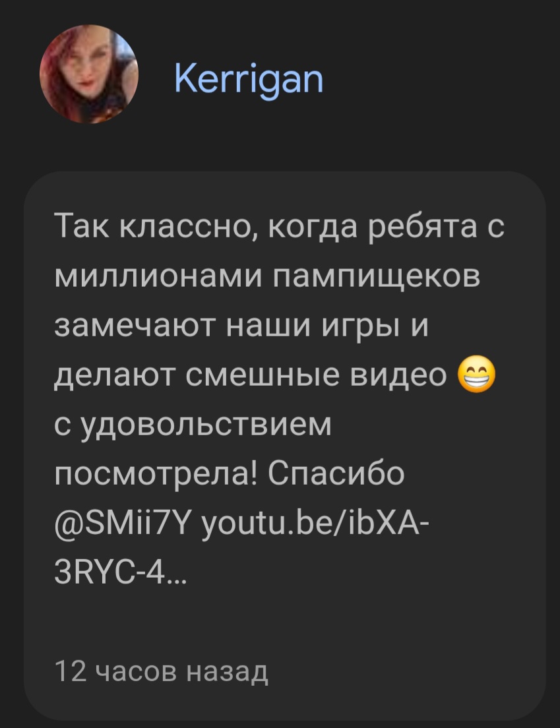560x728 pixels.
Task: Open the Kerrigan username link
Action: [249, 80]
